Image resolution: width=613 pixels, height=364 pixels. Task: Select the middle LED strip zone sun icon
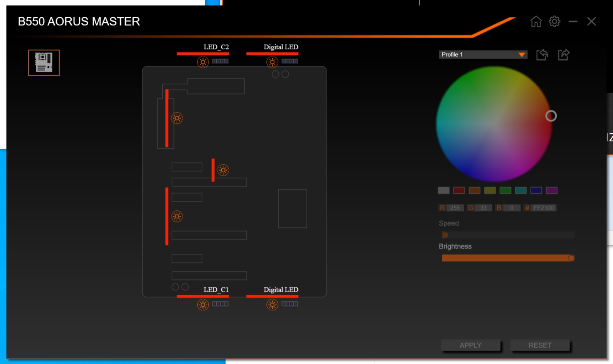(223, 170)
